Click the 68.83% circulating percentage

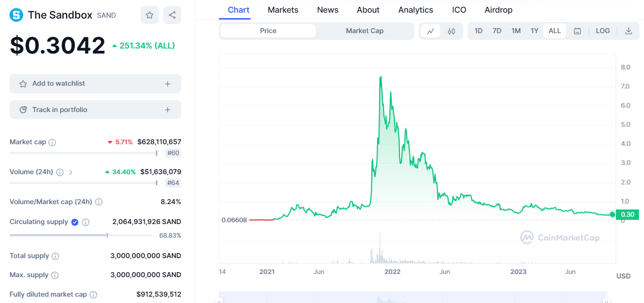tap(170, 236)
